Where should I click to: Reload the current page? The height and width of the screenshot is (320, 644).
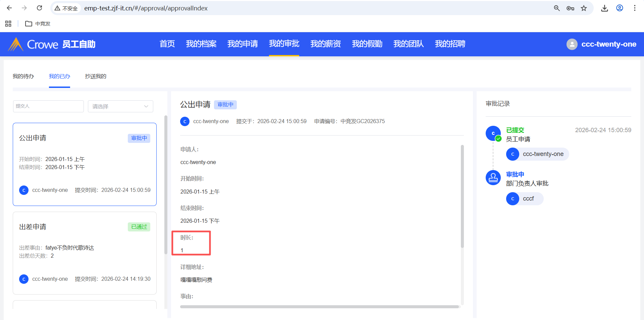(39, 8)
